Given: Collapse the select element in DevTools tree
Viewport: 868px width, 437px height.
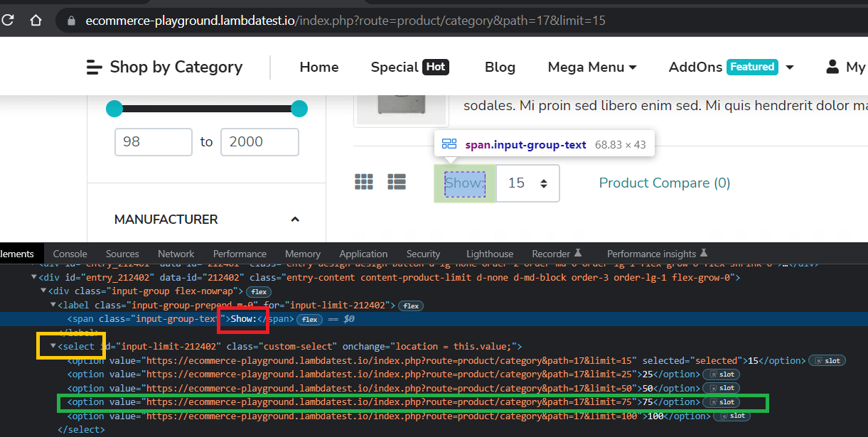Looking at the screenshot, I should coord(54,346).
